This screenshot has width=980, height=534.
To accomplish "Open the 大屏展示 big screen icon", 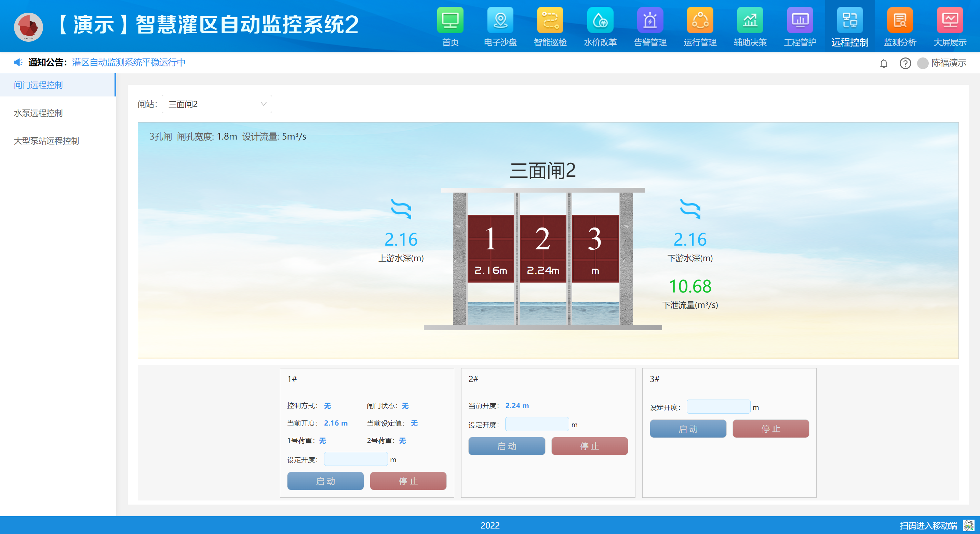I will 950,20.
